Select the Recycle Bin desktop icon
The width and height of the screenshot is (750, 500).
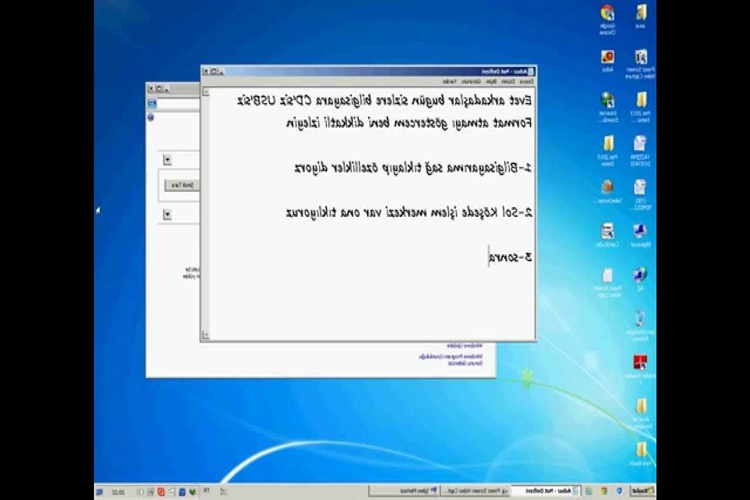click(x=640, y=319)
